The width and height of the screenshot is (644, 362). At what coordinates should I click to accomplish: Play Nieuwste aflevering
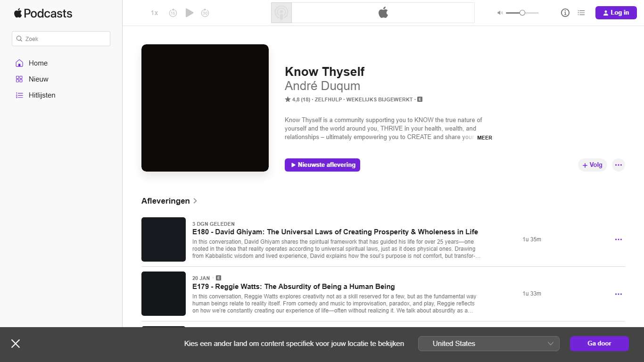[x=322, y=165]
